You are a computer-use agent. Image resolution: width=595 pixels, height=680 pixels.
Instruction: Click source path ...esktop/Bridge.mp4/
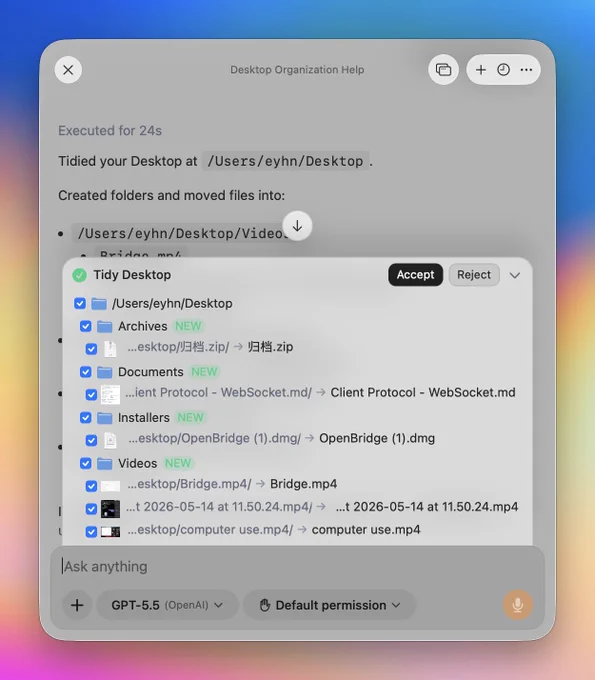point(190,484)
